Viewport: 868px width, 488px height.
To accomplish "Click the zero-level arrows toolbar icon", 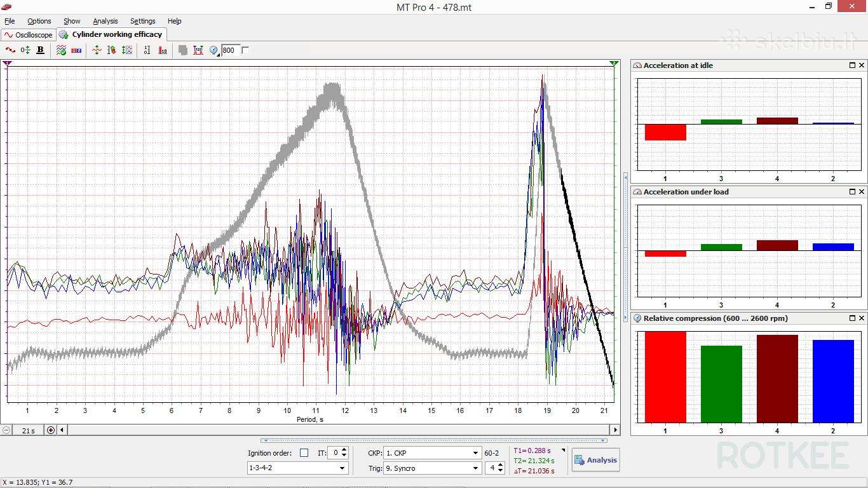I will [x=25, y=50].
